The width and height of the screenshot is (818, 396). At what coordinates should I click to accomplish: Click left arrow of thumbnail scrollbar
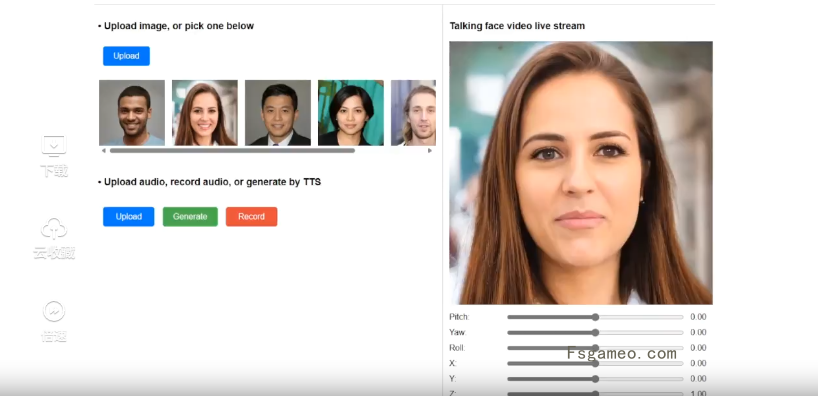point(103,151)
